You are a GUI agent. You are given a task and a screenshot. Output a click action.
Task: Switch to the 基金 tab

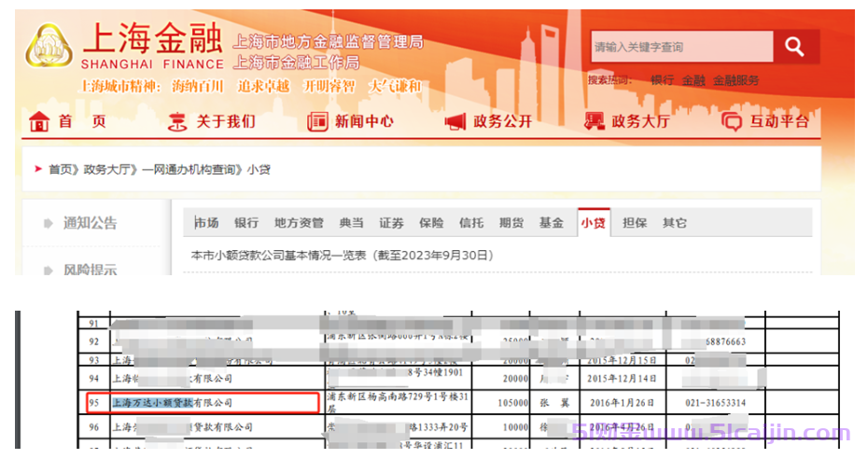[552, 223]
